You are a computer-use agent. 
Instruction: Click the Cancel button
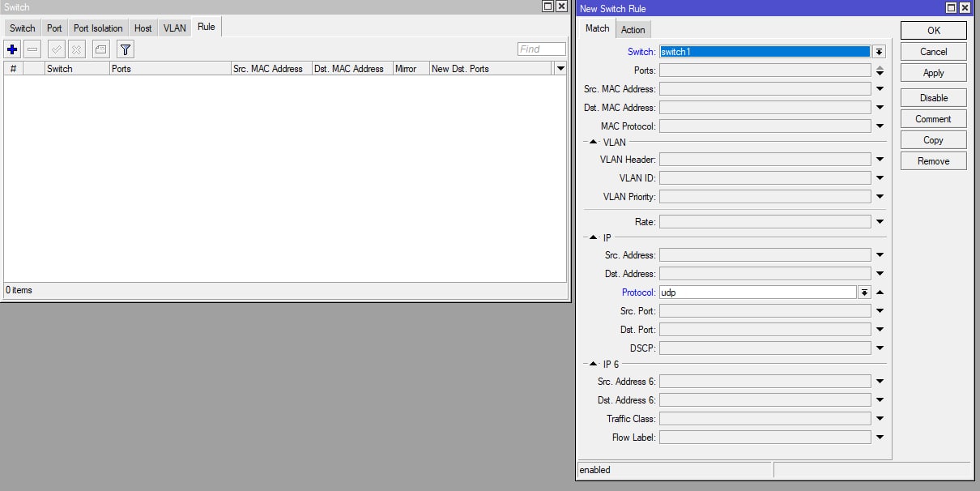pos(933,51)
